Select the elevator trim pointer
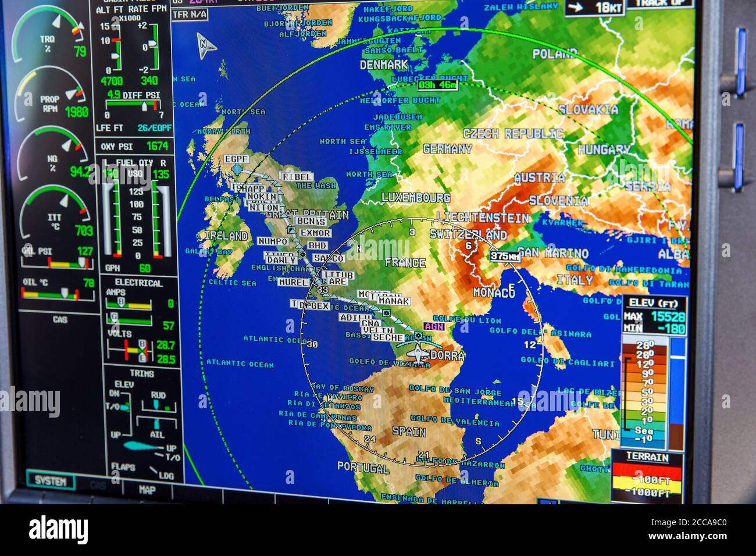Screen dimensions: 756x556 pyautogui.click(x=124, y=407)
